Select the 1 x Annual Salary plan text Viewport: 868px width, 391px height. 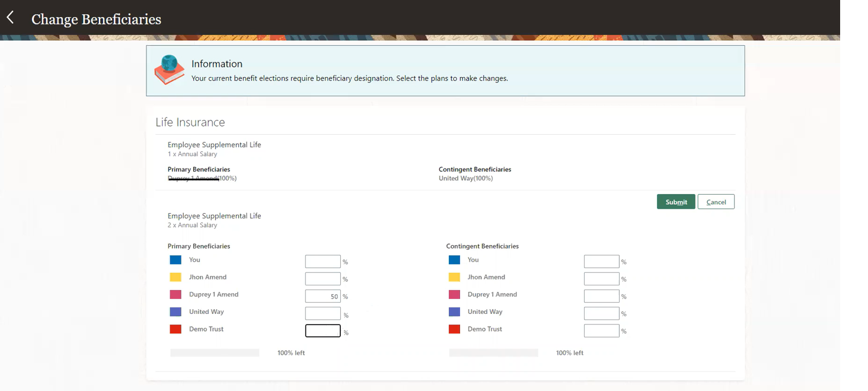tap(193, 154)
